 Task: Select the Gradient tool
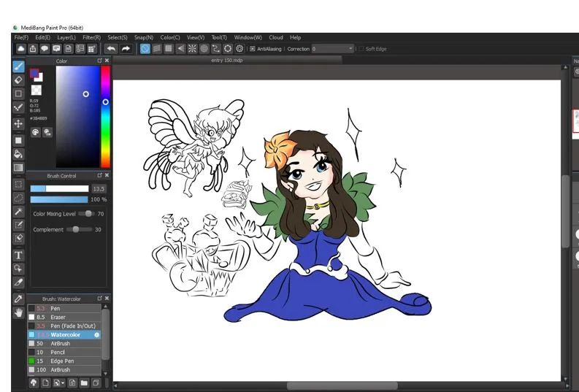click(18, 168)
